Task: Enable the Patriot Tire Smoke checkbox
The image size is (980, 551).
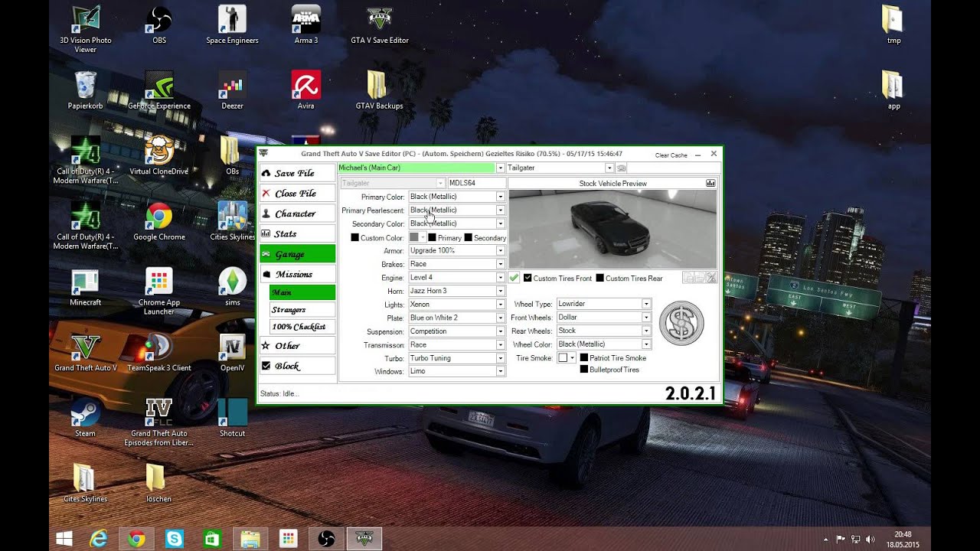Action: click(584, 357)
